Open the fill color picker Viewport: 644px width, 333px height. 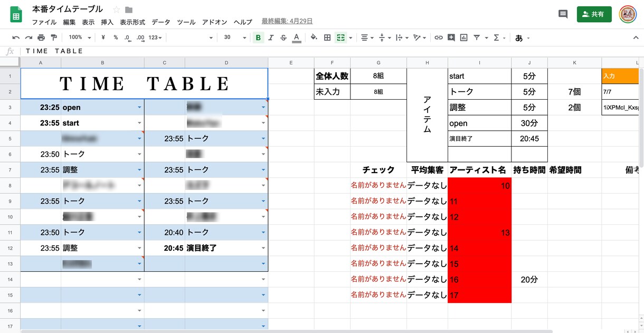(x=314, y=37)
